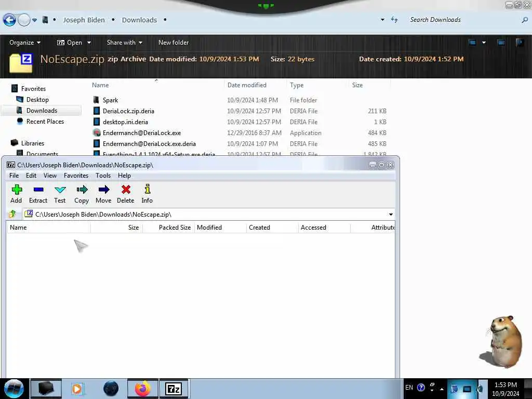Click the Windows Start orb
The width and height of the screenshot is (532, 399).
click(14, 389)
